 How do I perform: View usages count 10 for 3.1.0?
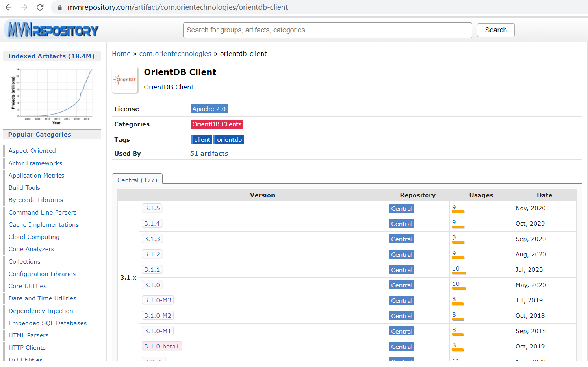point(456,284)
